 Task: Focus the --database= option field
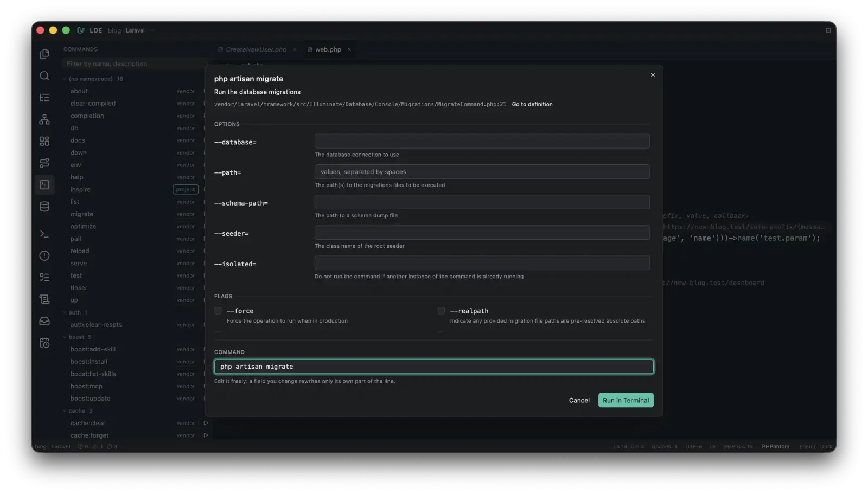(482, 142)
